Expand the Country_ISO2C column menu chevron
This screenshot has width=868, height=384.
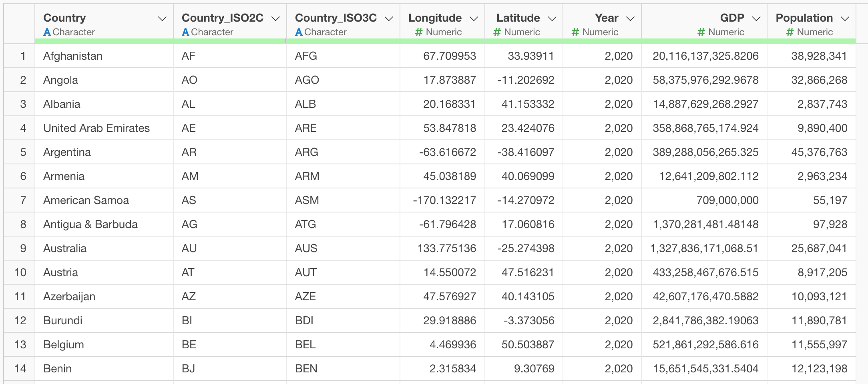point(275,19)
